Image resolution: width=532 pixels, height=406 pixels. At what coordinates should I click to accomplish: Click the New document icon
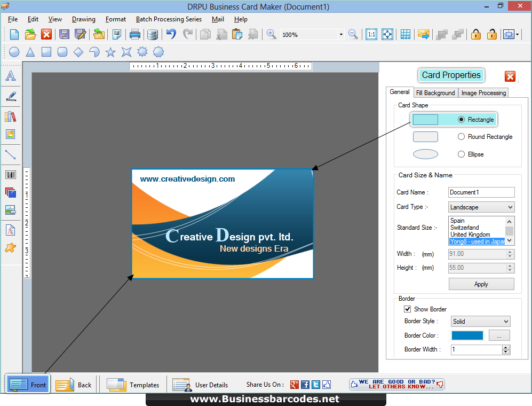coord(14,34)
